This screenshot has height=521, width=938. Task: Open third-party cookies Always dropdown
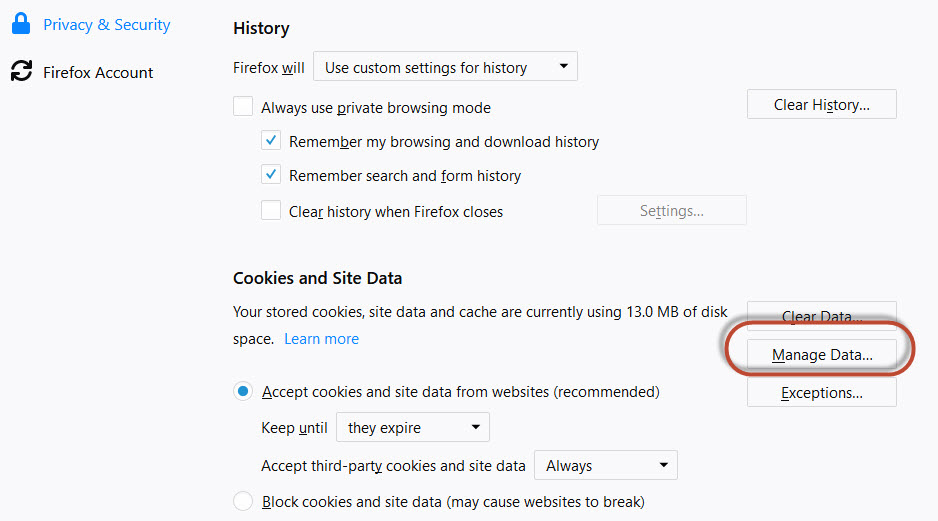605,465
